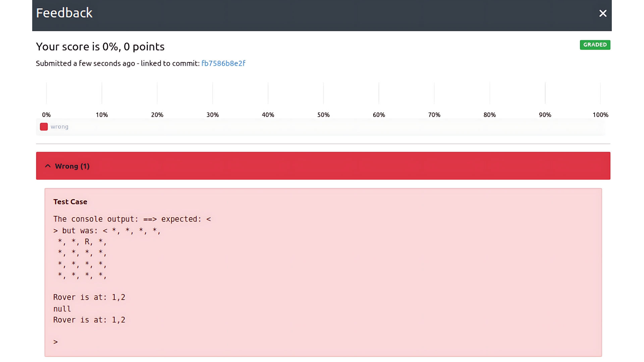644x362 pixels.
Task: Toggle the wrong legend label
Action: (x=59, y=127)
